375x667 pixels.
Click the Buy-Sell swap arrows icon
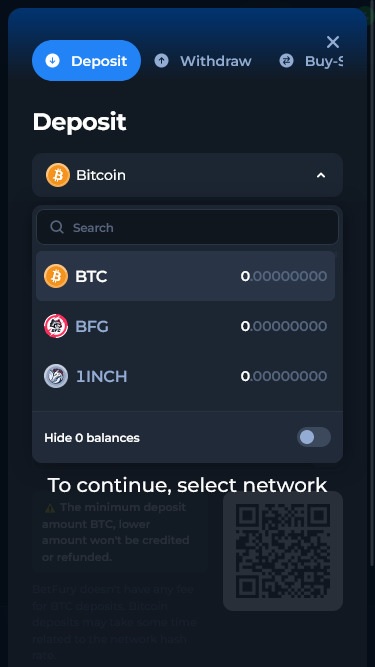(x=286, y=61)
